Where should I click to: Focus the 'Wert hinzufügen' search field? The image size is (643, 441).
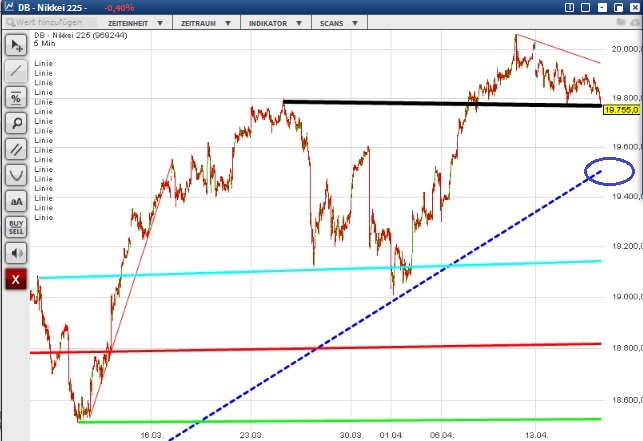click(x=51, y=22)
